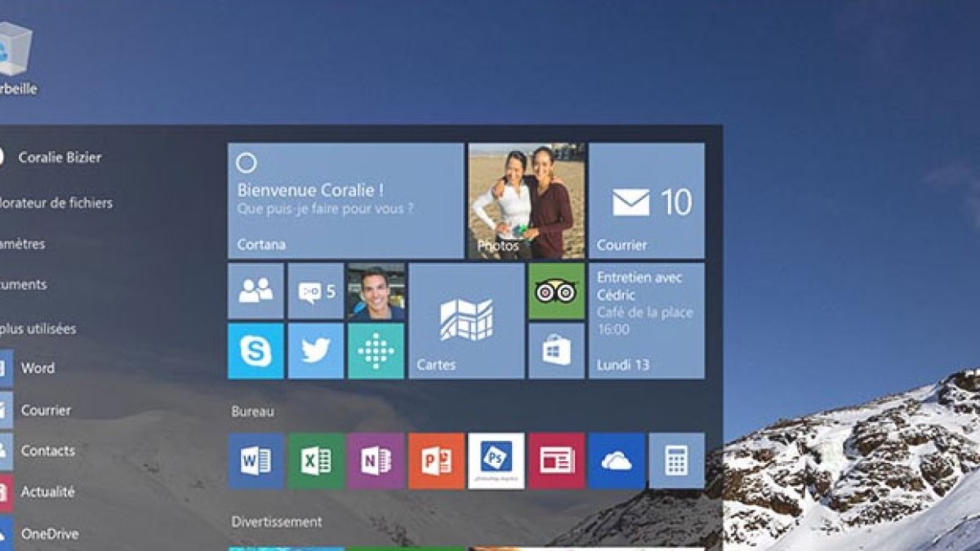Open the Photos tile
The width and height of the screenshot is (980, 551).
[x=527, y=201]
